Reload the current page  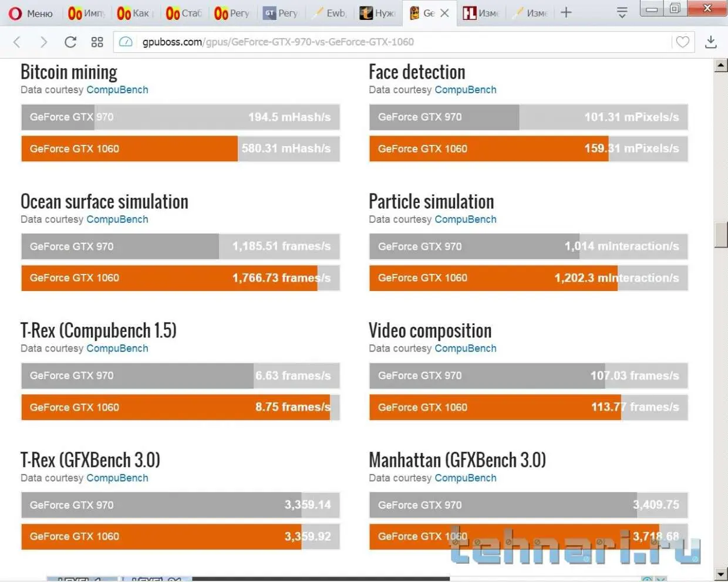[70, 42]
